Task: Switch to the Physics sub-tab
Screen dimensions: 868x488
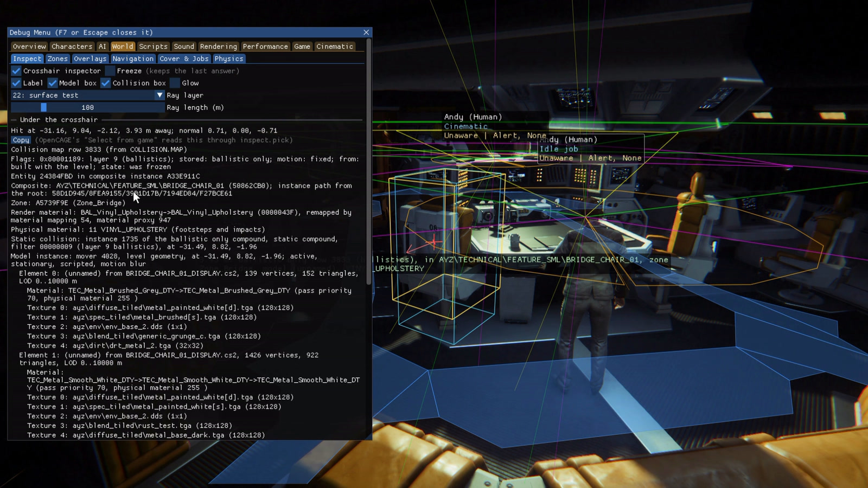Action: click(x=229, y=59)
